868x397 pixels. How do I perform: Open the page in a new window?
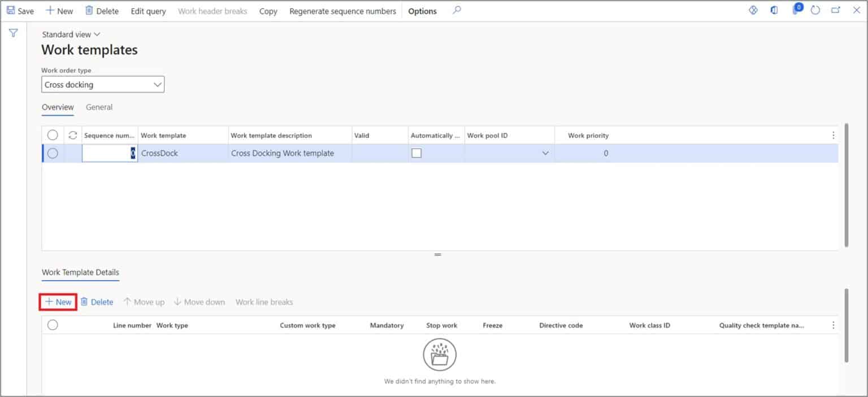coord(835,10)
